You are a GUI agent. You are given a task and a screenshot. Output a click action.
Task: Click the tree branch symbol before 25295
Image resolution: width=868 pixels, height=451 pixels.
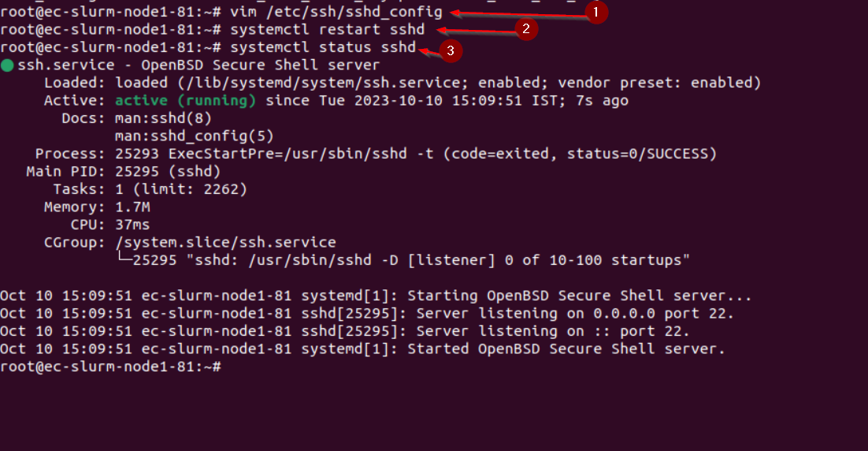(x=124, y=256)
